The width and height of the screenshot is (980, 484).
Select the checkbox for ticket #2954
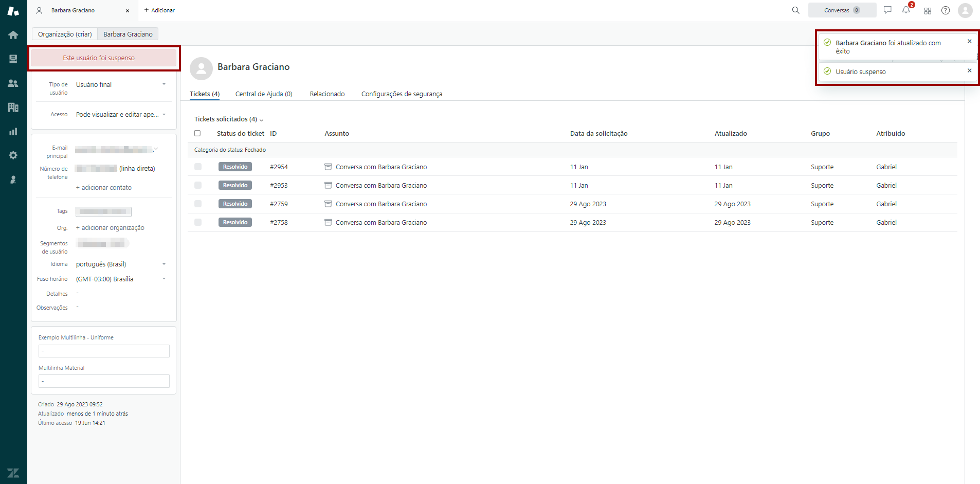(x=198, y=167)
